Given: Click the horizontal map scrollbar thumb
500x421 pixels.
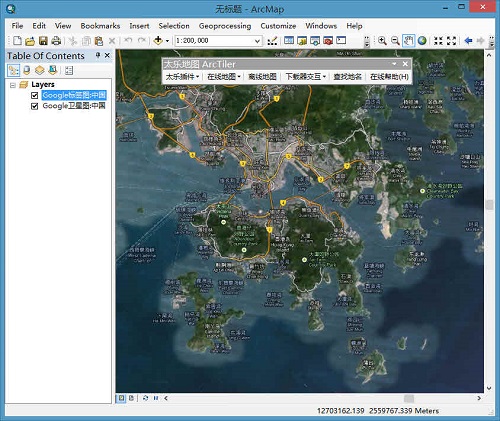Looking at the screenshot, I should pos(409,398).
